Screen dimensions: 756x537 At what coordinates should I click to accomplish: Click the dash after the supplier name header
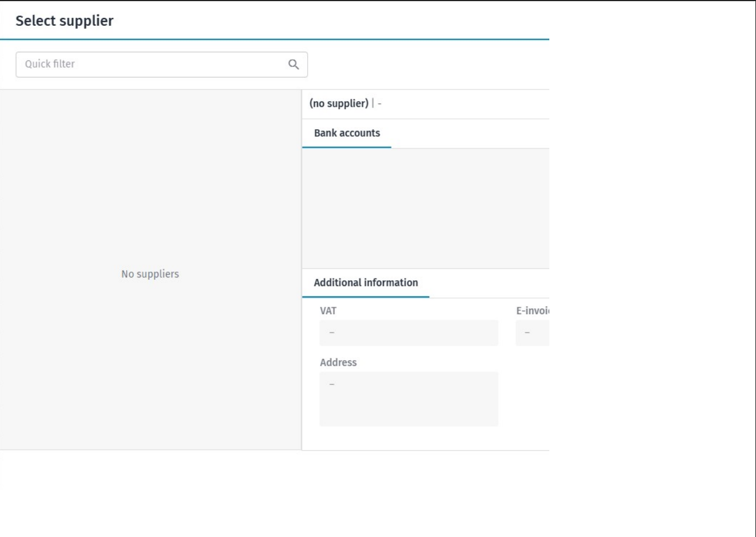click(x=379, y=104)
